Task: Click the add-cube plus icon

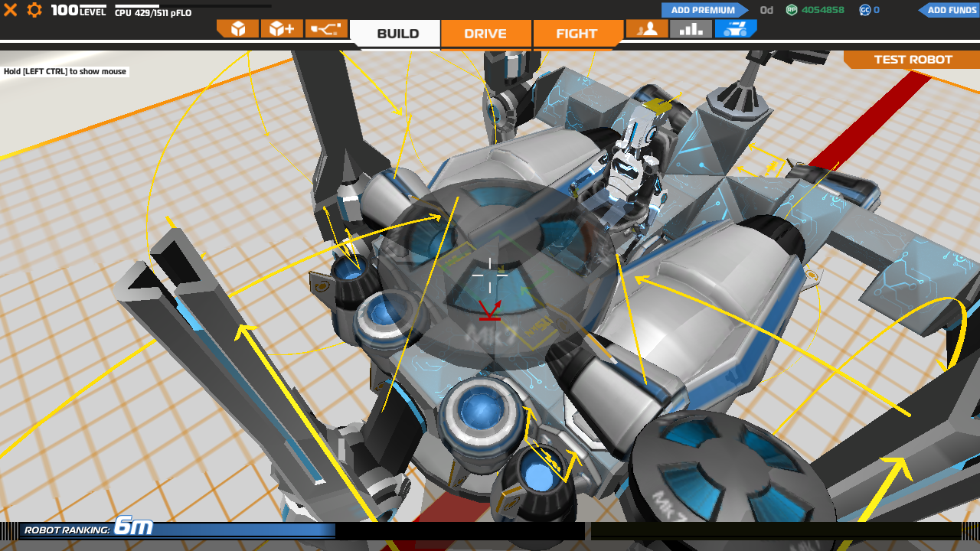Action: [282, 29]
